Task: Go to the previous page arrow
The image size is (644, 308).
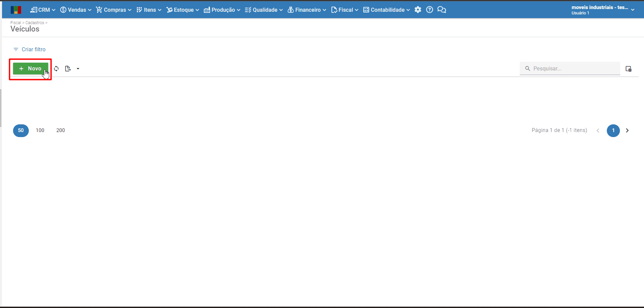Action: tap(598, 130)
